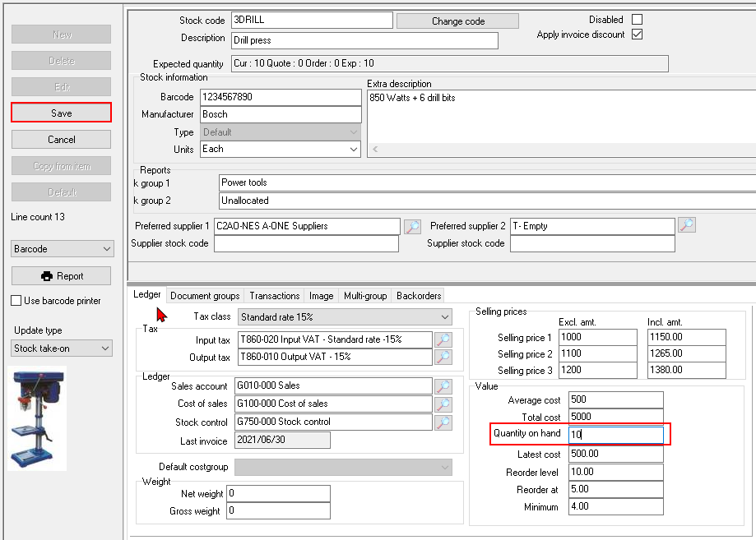
Task: Open the Stock take-on update type dropdown
Action: pyautogui.click(x=61, y=350)
